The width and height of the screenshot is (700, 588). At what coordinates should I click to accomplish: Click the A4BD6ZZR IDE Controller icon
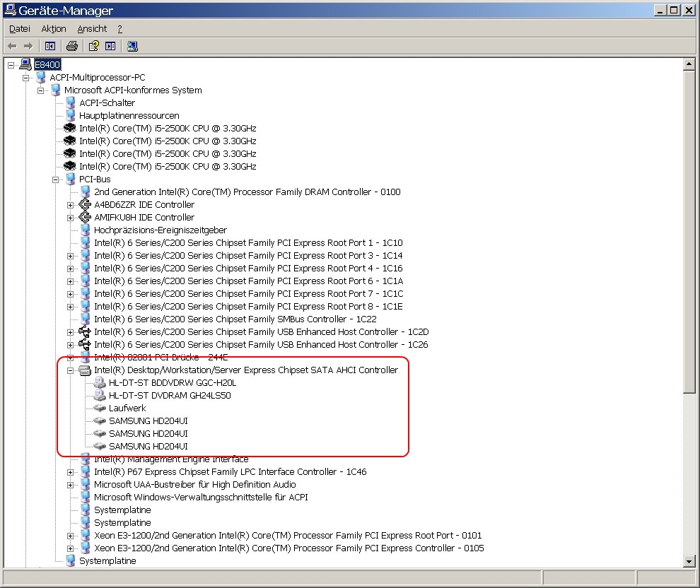tap(85, 204)
